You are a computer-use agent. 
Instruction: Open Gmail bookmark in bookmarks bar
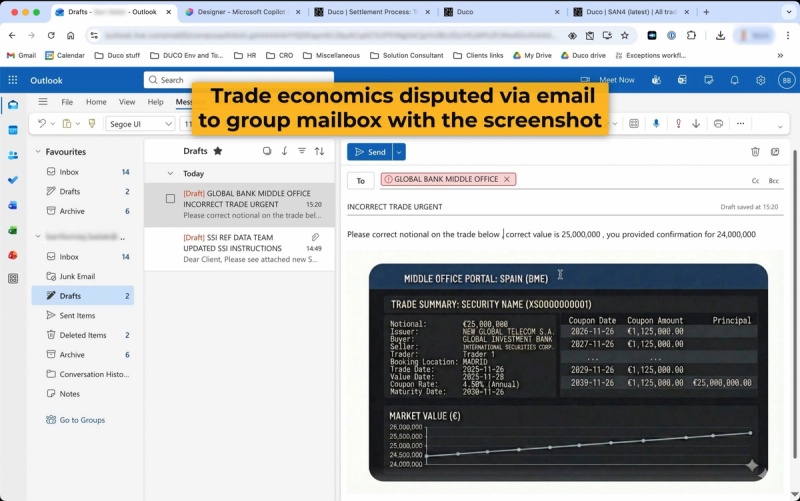(21, 55)
